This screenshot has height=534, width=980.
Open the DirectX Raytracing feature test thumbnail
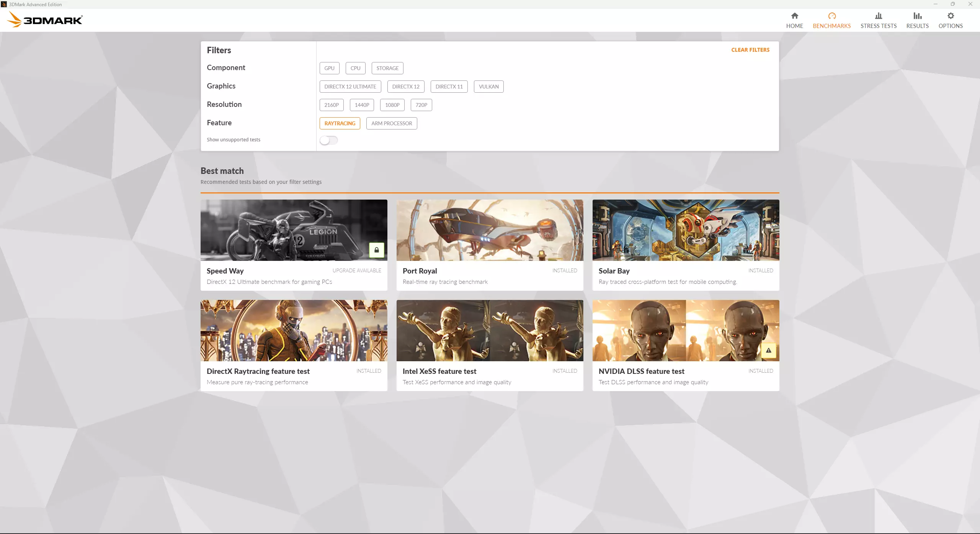point(294,331)
